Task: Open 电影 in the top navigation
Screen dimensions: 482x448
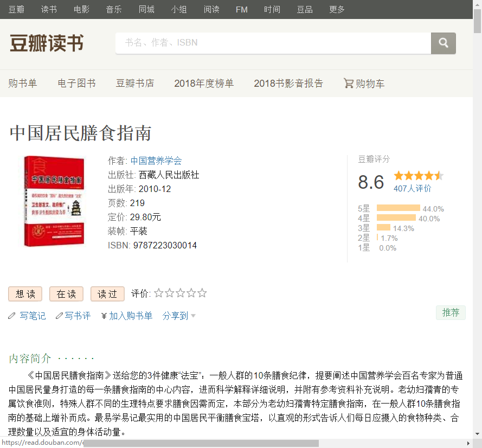Action: tap(81, 10)
